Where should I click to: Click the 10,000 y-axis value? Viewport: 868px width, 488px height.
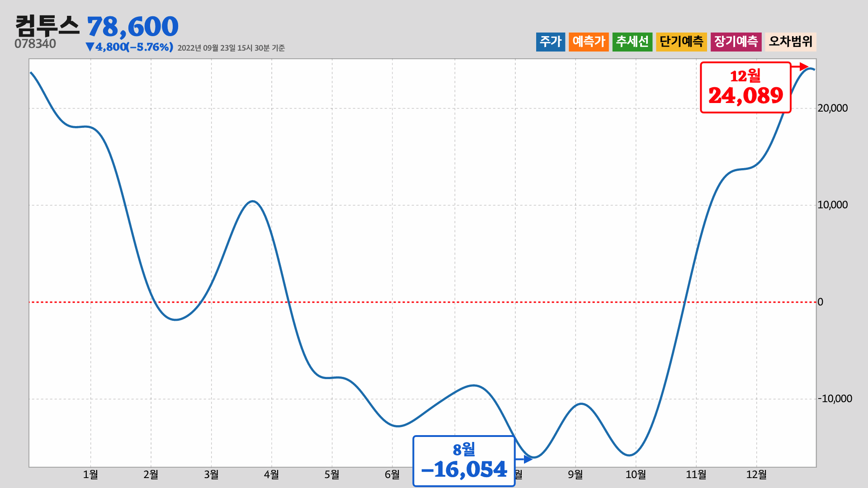(833, 205)
